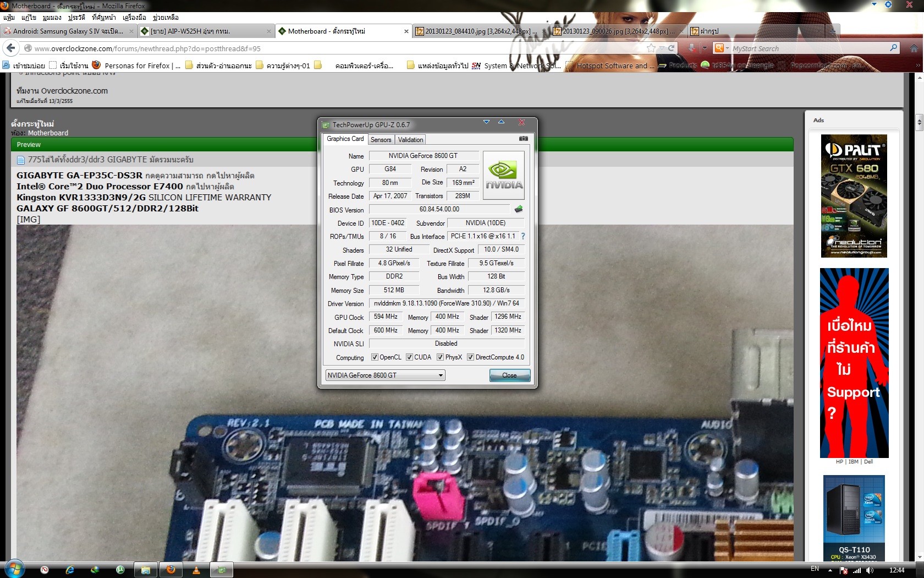The width and height of the screenshot is (924, 578).
Task: Show hidden system tray icons
Action: click(x=830, y=570)
